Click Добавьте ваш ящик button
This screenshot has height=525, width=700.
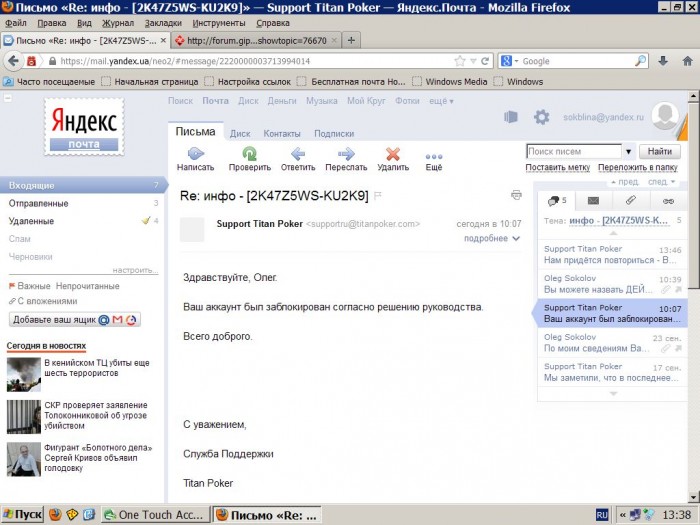[x=75, y=320]
